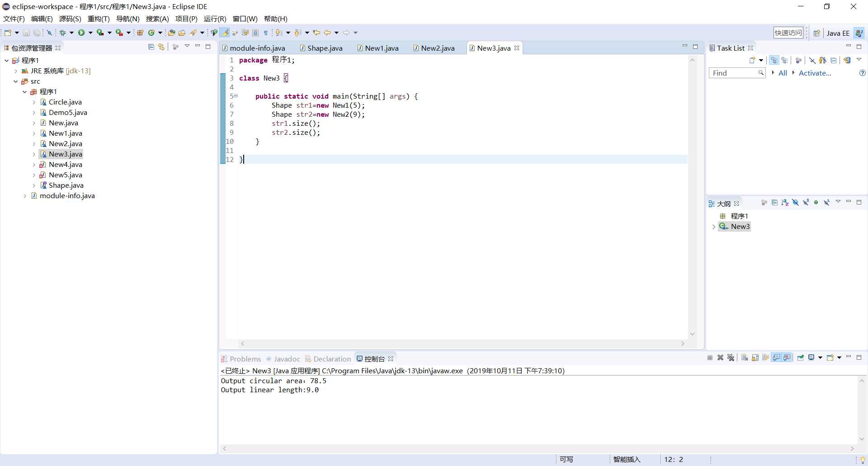
Task: Open the Task List view menu triangle
Action: click(859, 60)
